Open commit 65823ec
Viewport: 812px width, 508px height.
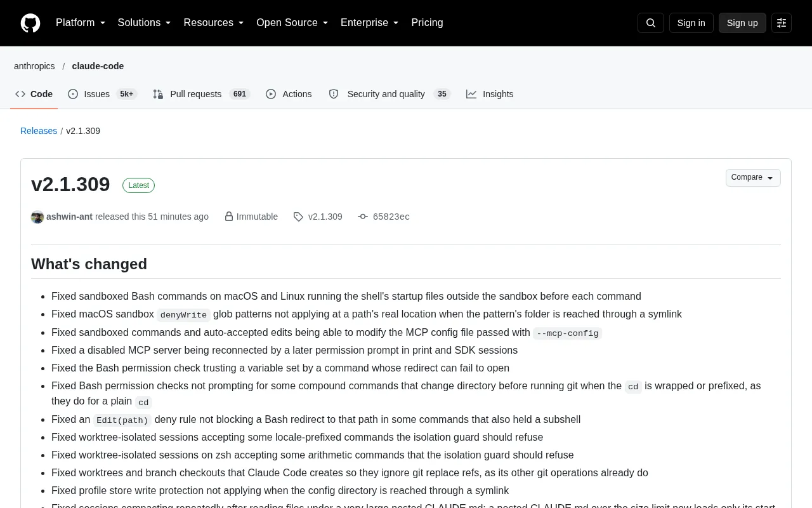(391, 217)
